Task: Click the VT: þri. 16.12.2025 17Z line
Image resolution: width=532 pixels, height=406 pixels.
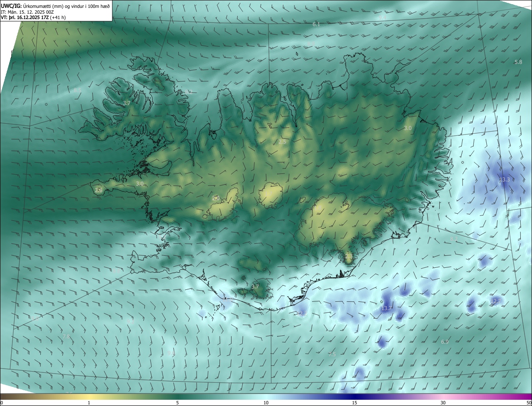Action: click(x=33, y=17)
